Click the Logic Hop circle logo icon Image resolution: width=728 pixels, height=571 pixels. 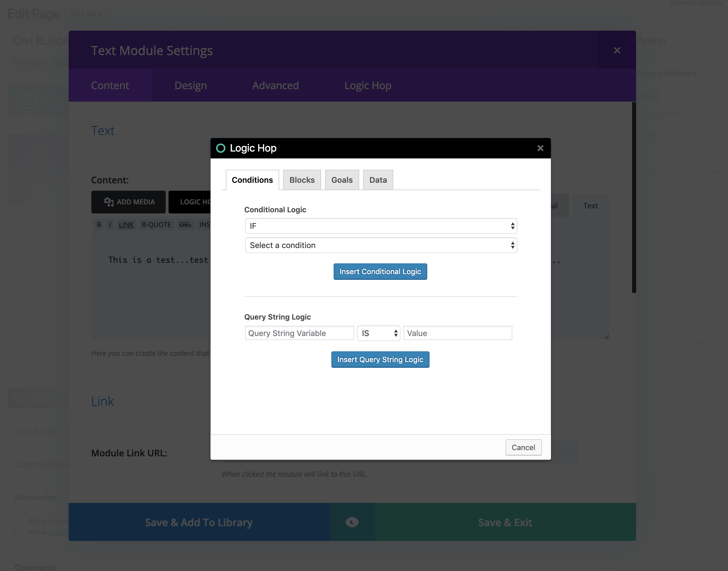coord(221,148)
